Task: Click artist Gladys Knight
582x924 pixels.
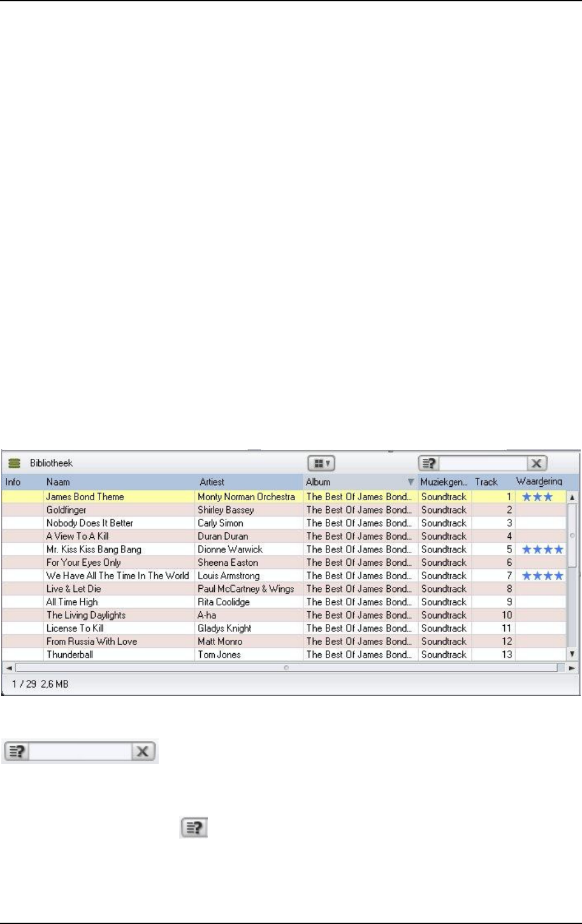Action: 224,628
